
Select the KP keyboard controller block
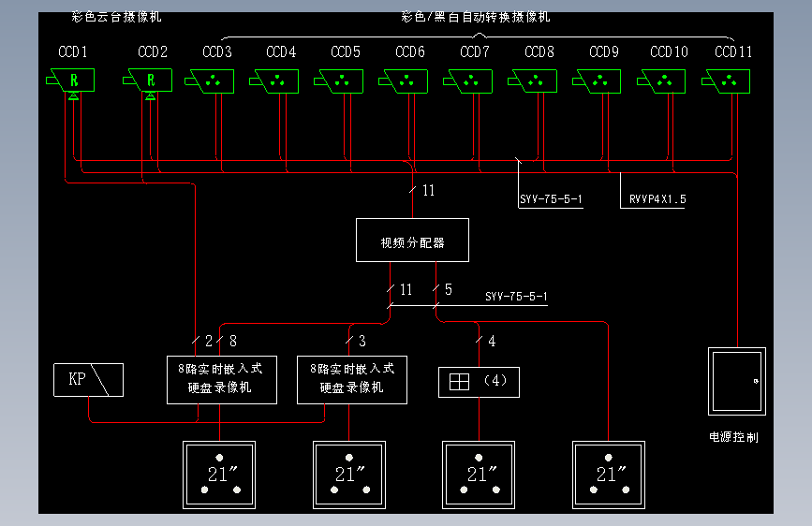[x=89, y=380]
